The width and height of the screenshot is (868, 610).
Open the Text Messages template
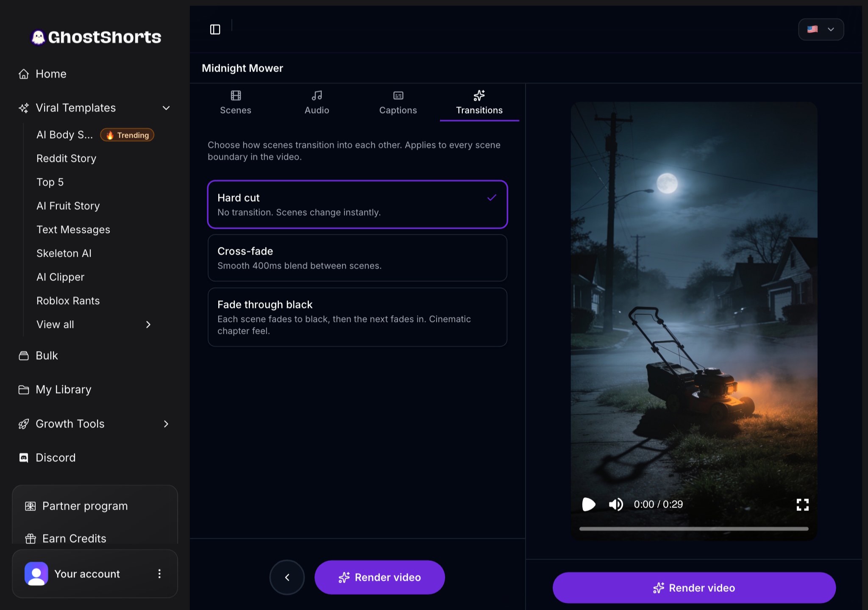(x=73, y=230)
